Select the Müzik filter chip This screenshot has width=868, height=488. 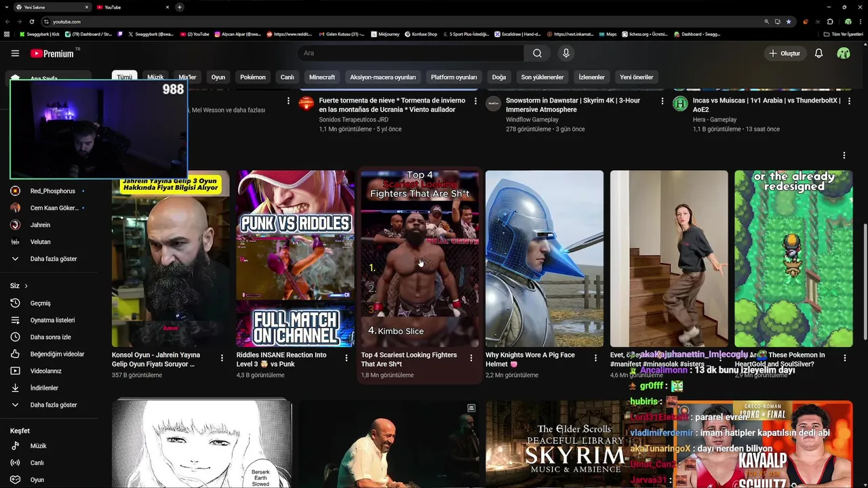pos(155,77)
